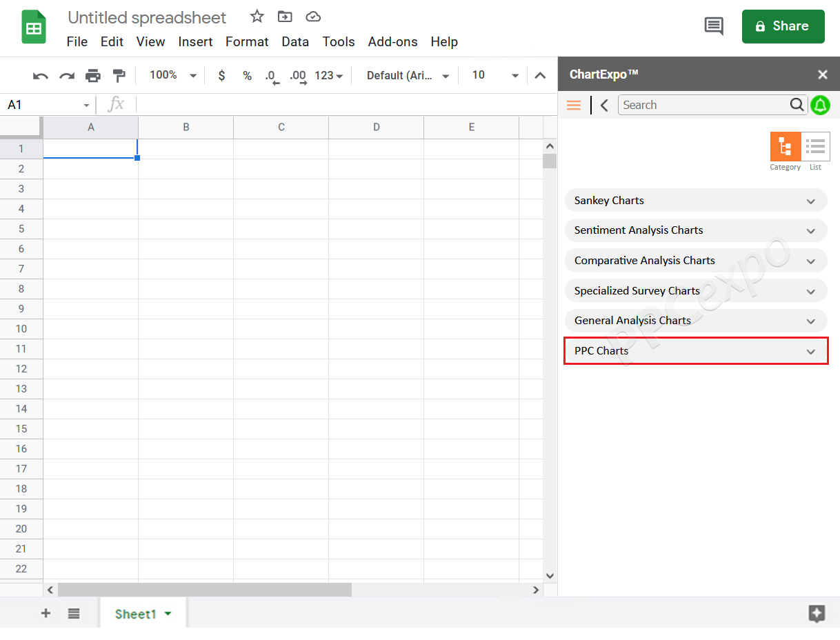
Task: Click the formula bar input
Action: pyautogui.click(x=346, y=105)
